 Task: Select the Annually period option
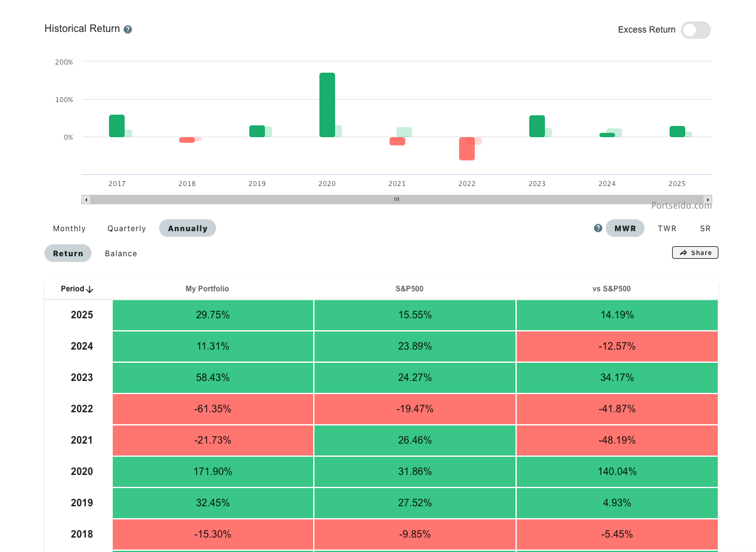pyautogui.click(x=187, y=229)
